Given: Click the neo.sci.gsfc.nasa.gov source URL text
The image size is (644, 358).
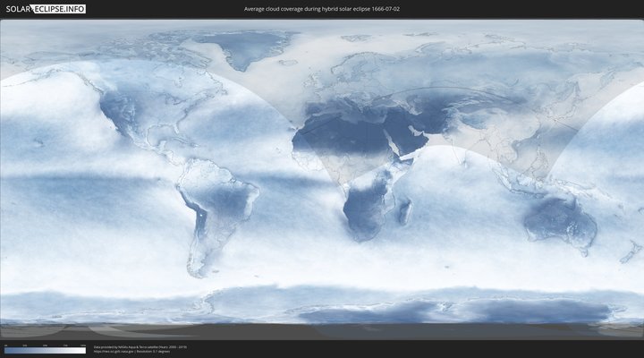Looking at the screenshot, I should [x=114, y=352].
